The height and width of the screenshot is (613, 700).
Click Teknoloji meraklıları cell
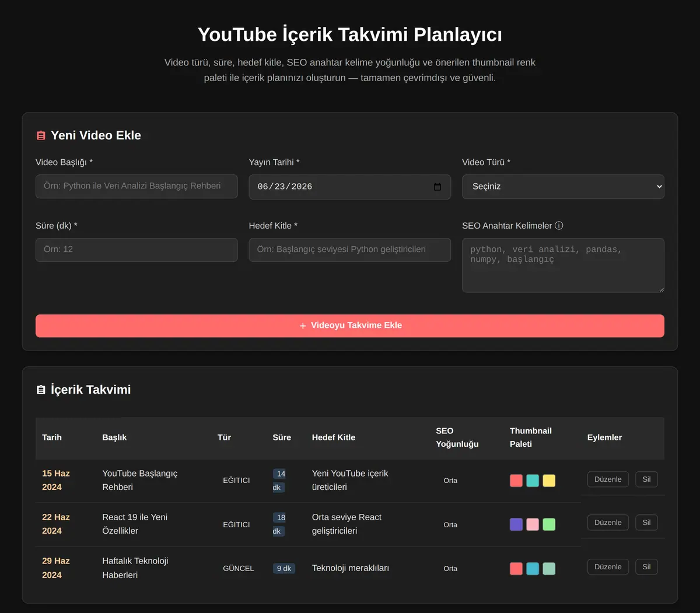point(351,568)
